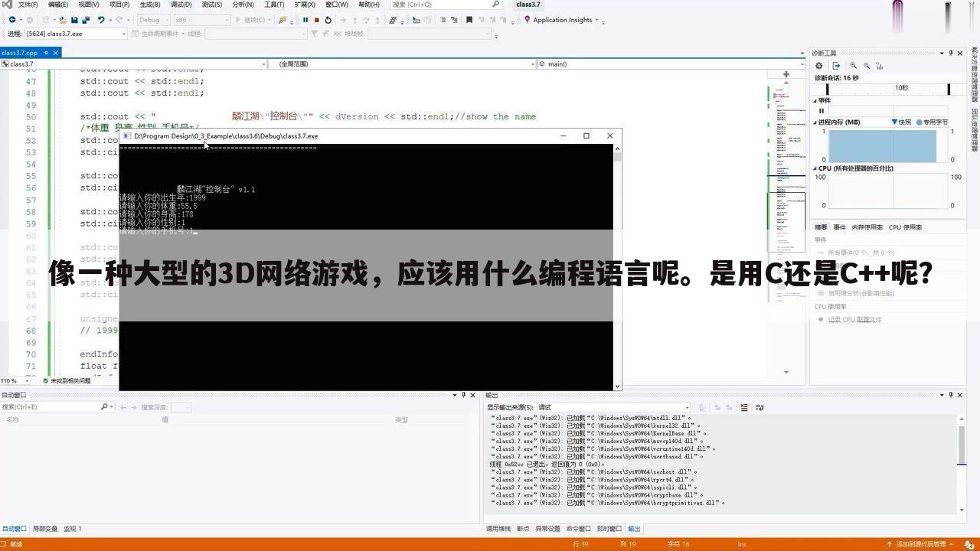Screen dimensions: 980x551
Task: Collapse the CPU percentage section
Action: pos(815,168)
